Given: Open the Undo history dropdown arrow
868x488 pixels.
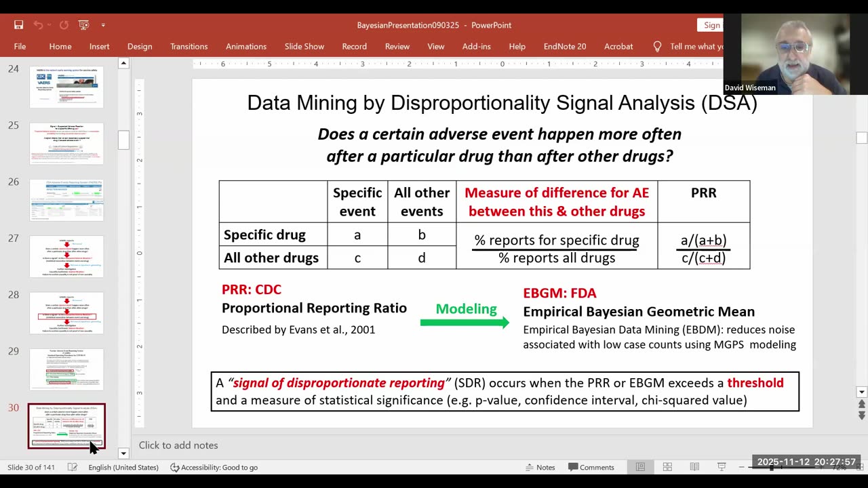Looking at the screenshot, I should coord(49,25).
